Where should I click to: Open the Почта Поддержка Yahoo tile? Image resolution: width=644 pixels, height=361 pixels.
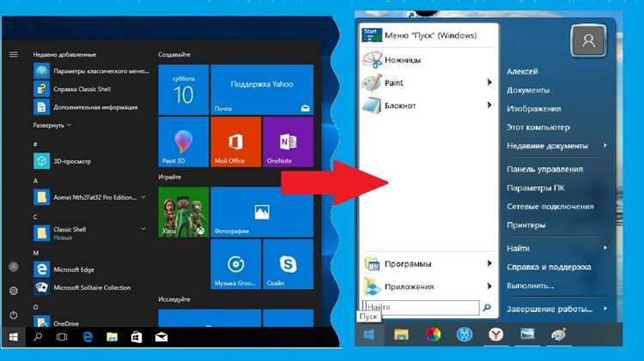(262, 90)
